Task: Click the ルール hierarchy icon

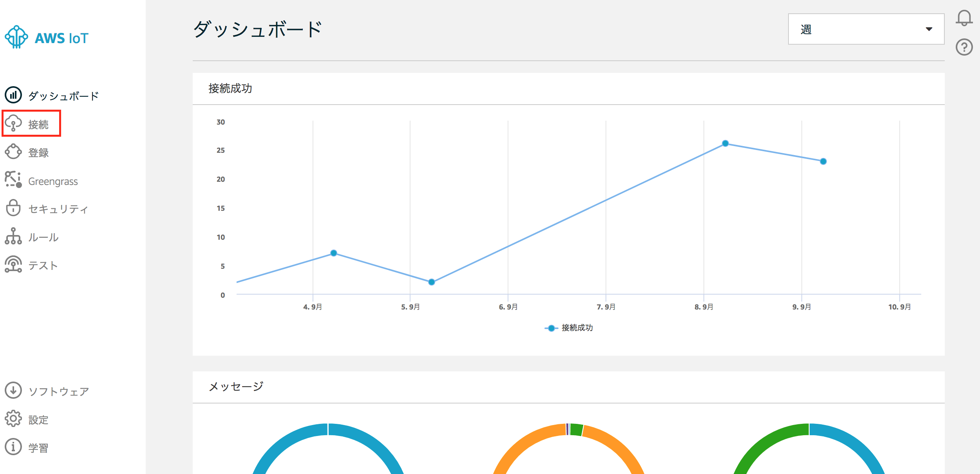Action: tap(13, 236)
